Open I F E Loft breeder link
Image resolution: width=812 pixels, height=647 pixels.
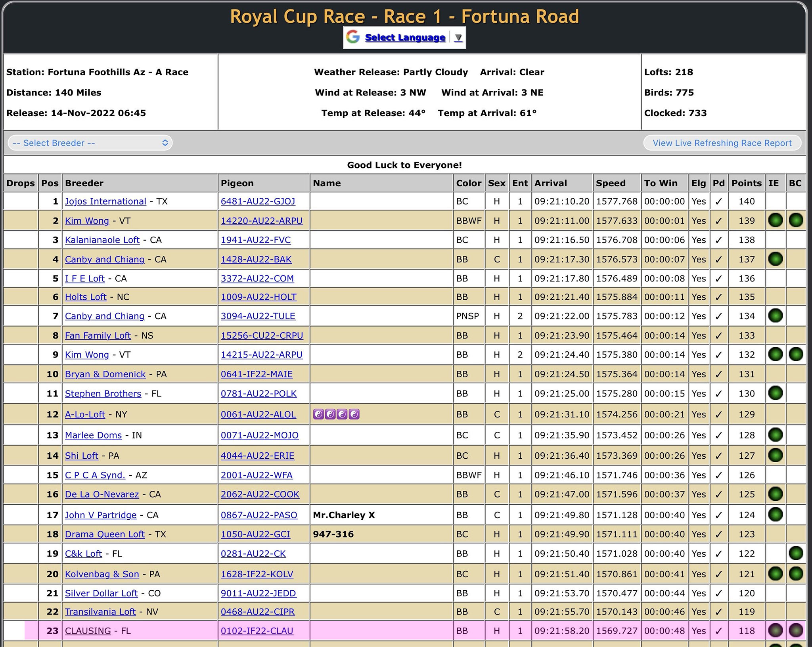click(x=85, y=278)
